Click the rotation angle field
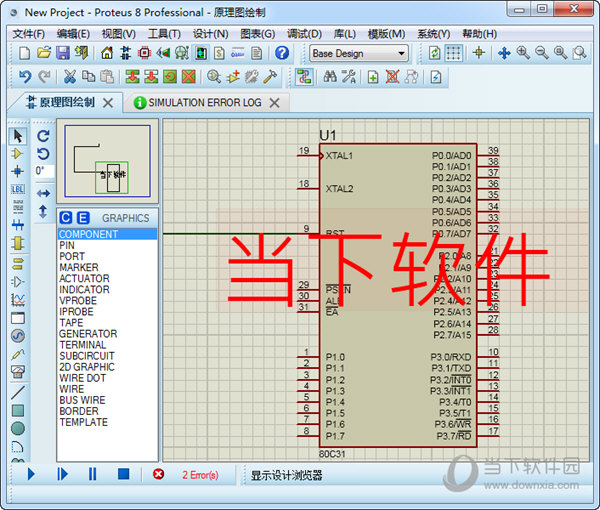 click(x=44, y=171)
